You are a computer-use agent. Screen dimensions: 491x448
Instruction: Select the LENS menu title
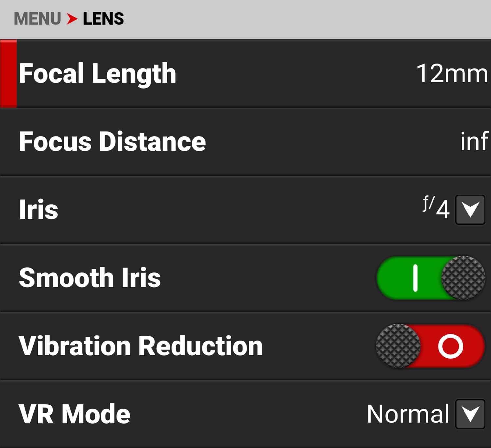pos(103,19)
